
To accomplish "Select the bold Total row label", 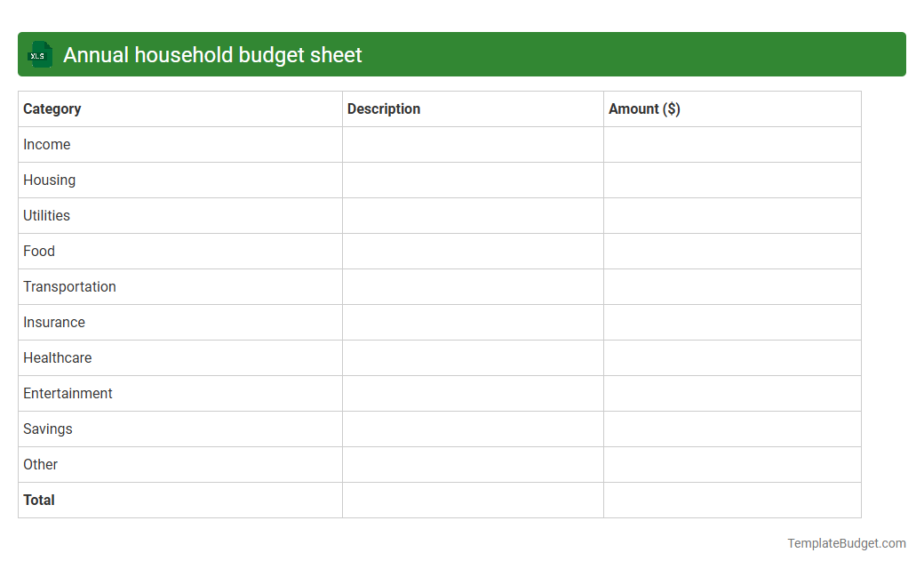I will pyautogui.click(x=39, y=500).
